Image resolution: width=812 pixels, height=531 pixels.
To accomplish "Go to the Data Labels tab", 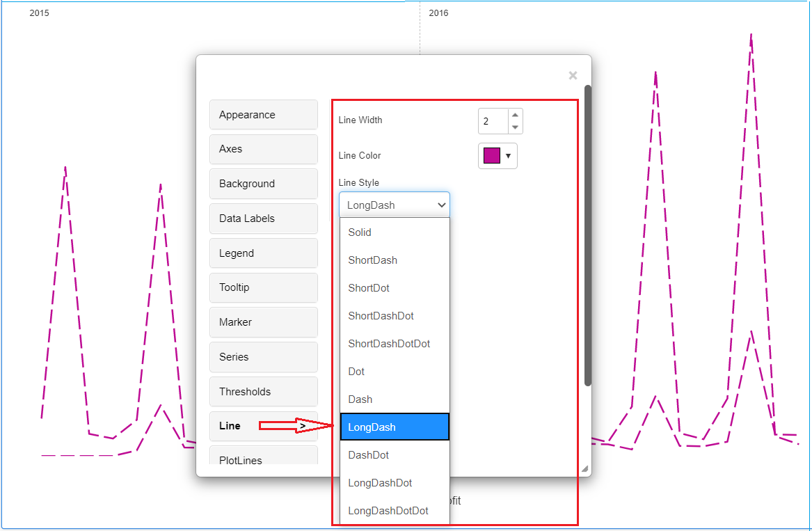I will click(x=263, y=219).
